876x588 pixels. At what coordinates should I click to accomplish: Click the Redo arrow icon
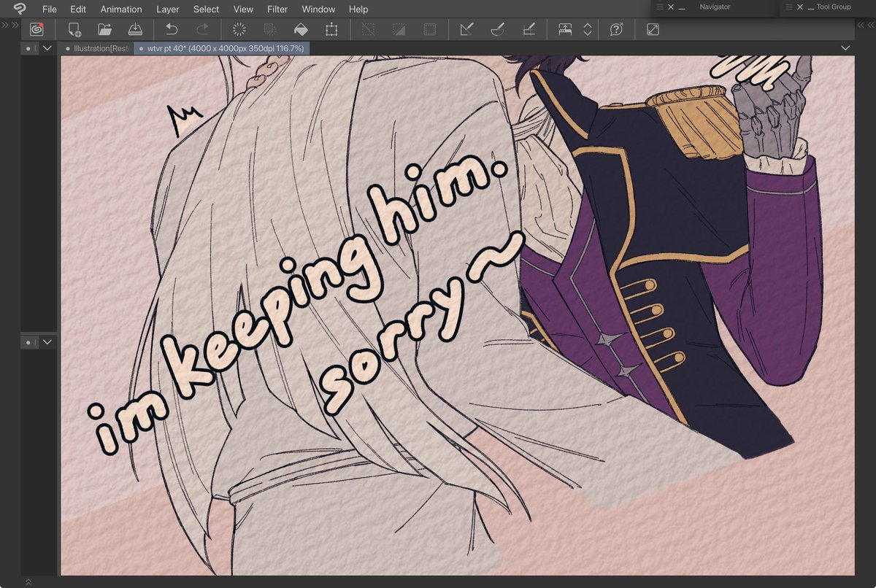click(202, 30)
